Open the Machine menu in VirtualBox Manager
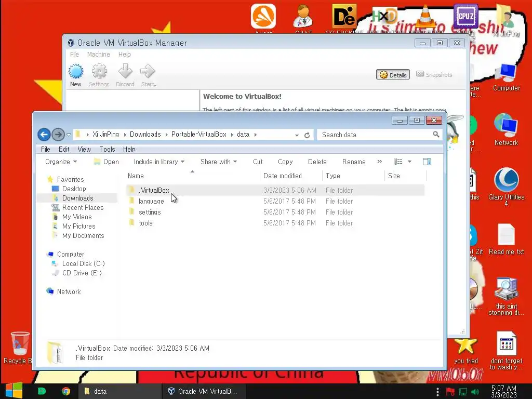532x399 pixels. point(98,54)
